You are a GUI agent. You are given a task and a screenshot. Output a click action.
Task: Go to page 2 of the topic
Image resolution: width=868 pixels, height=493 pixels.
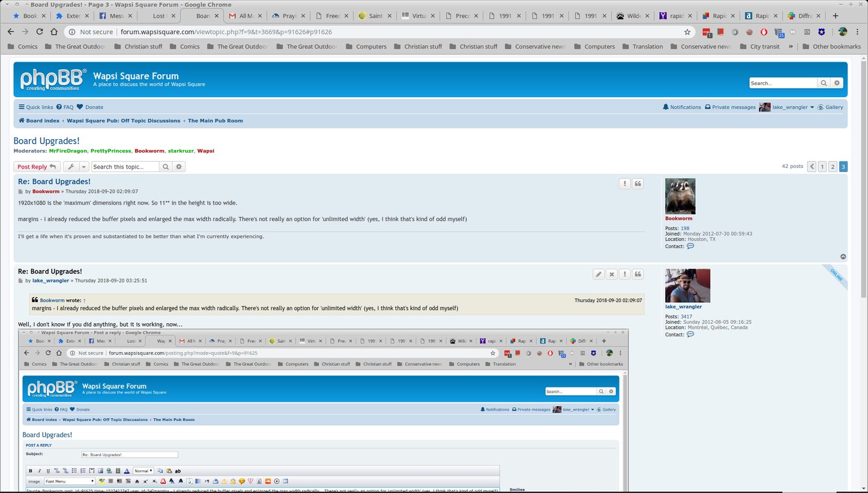(x=833, y=167)
